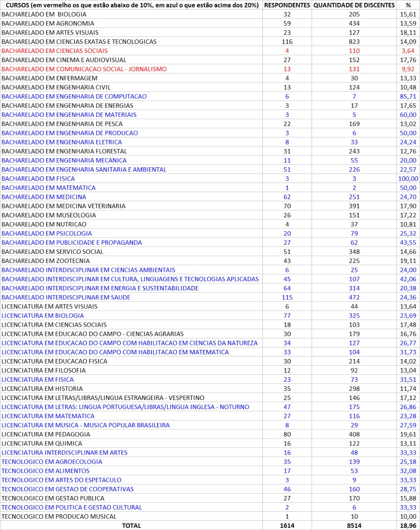
Task: Click the QUANTIDADE DE DISCENTES column header
Action: click(354, 5)
